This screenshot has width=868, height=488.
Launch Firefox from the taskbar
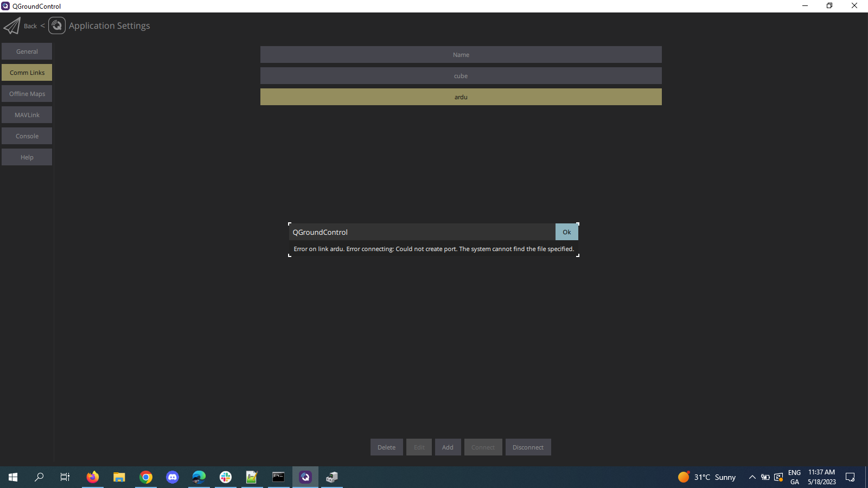click(x=92, y=477)
